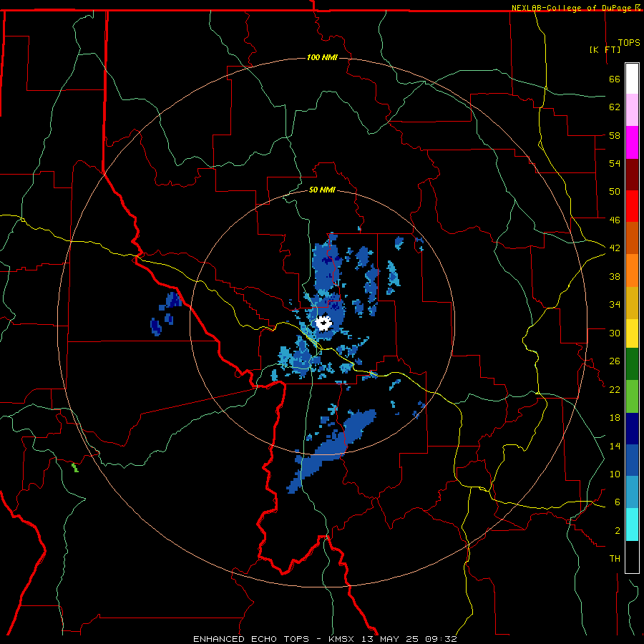Click the cyan legend swatch
The width and height of the screenshot is (644, 644).
click(632, 525)
